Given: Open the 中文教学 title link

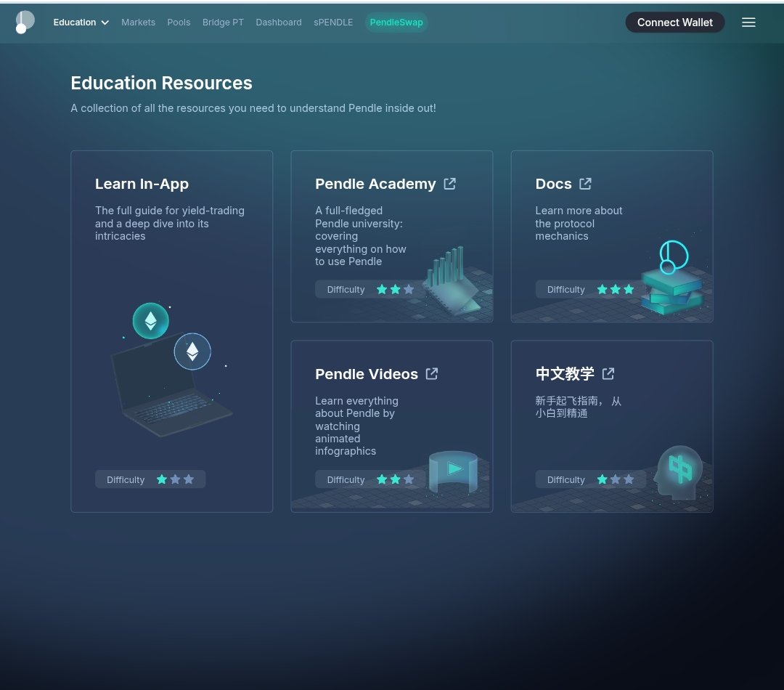Looking at the screenshot, I should pyautogui.click(x=565, y=374).
